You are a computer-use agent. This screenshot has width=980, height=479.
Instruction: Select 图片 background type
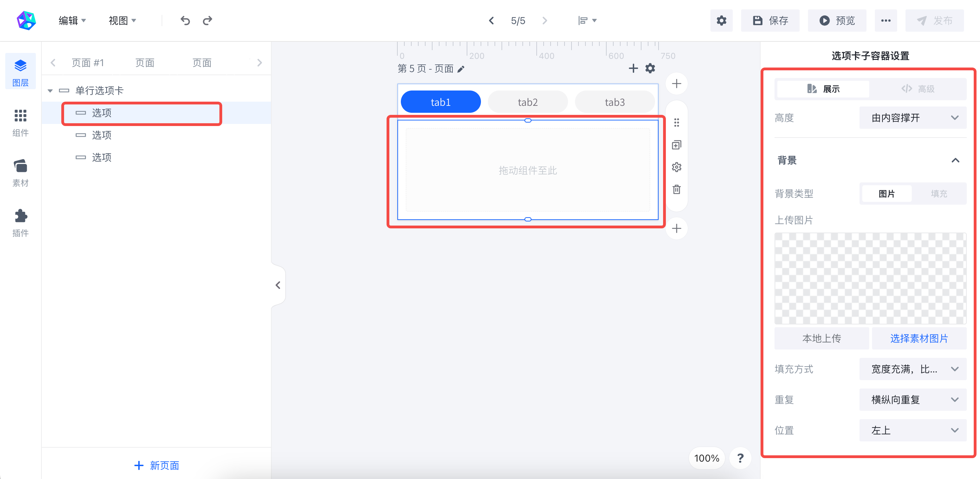[886, 194]
